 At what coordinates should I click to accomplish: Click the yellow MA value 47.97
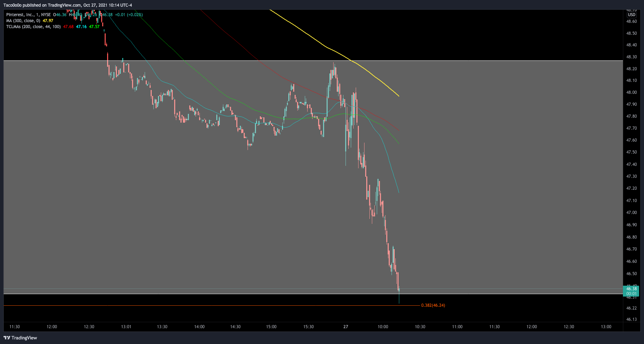click(48, 21)
